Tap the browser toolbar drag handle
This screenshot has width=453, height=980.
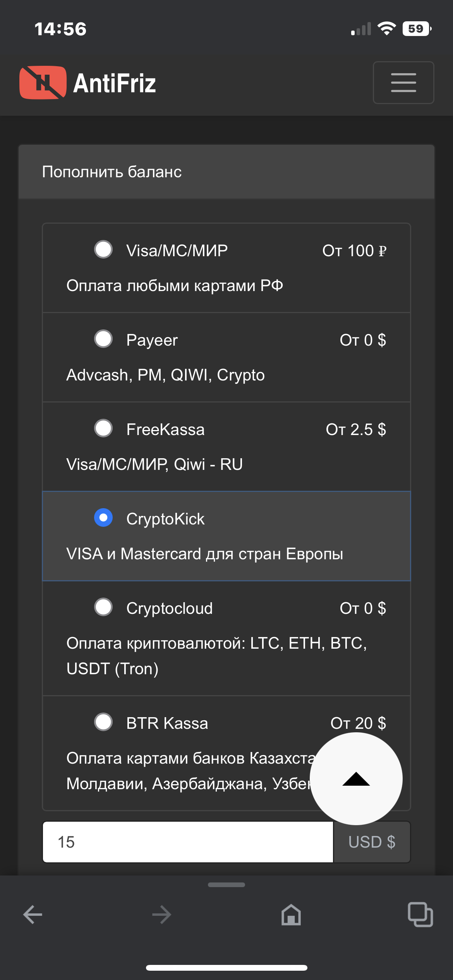coord(226,885)
